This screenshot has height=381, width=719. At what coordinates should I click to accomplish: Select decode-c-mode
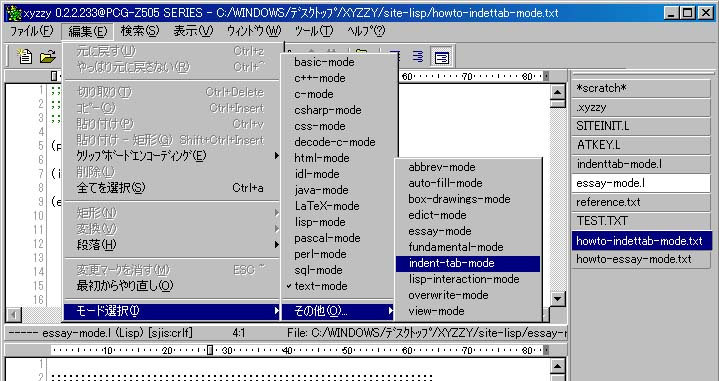[x=338, y=142]
